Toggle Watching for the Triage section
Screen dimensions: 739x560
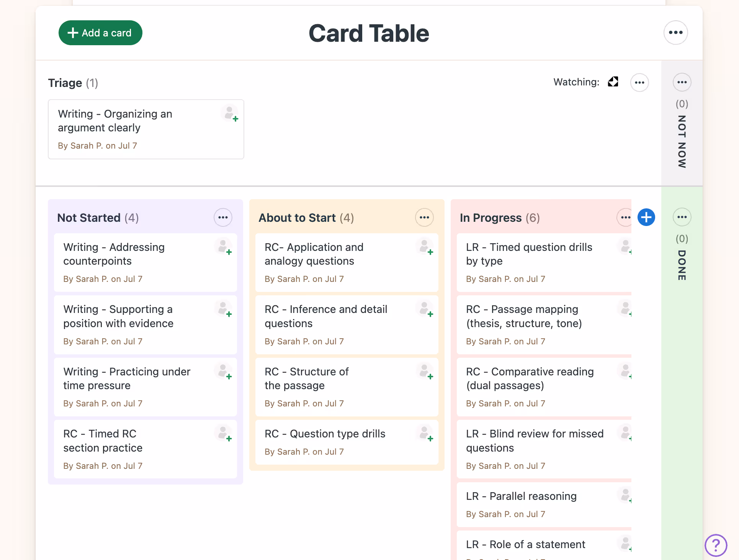coord(613,82)
